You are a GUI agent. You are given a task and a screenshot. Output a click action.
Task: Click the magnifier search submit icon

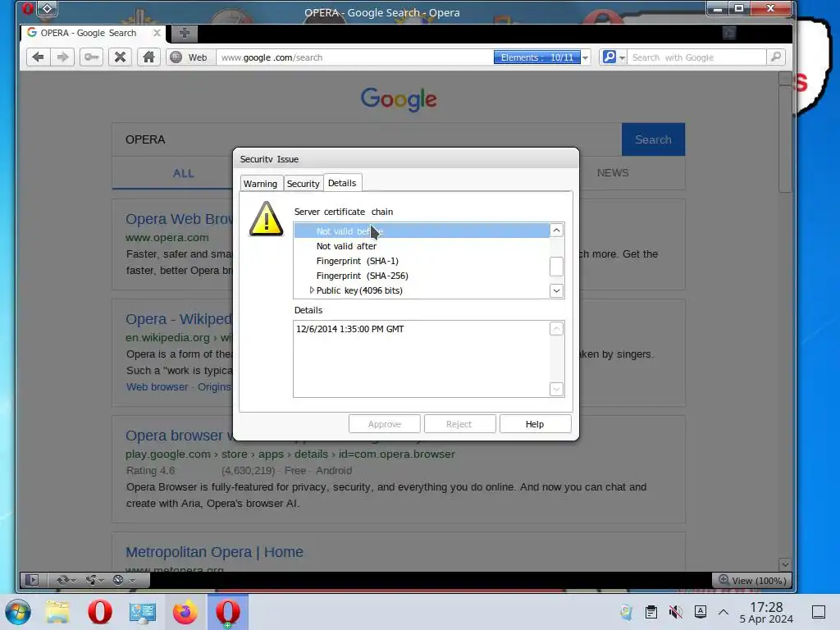776,57
